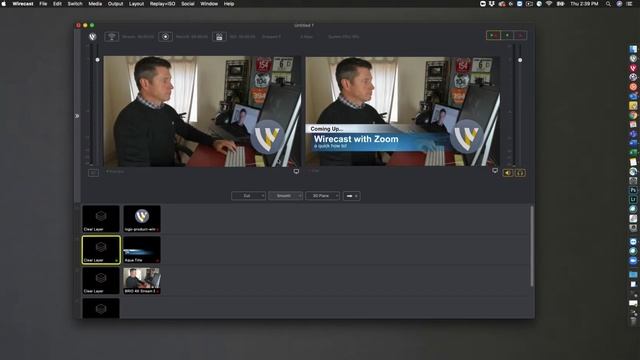Open Google Chrome from the Dock
This screenshot has height=360, width=640.
[x=633, y=115]
